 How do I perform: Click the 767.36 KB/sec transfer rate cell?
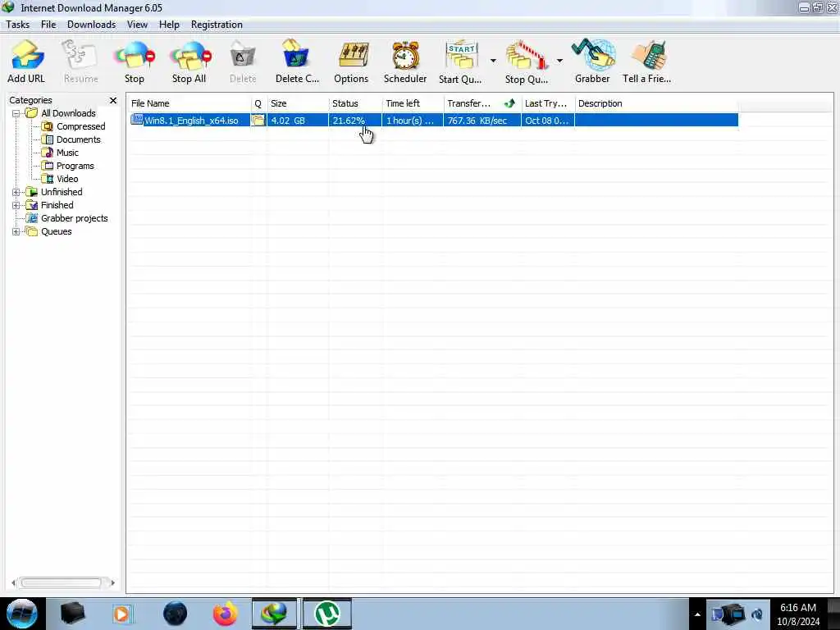click(482, 121)
